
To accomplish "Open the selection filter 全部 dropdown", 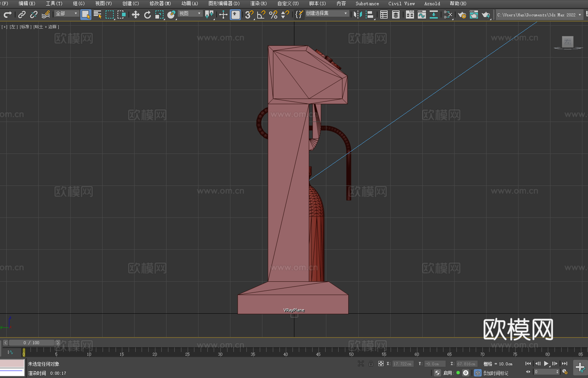I will (x=67, y=13).
